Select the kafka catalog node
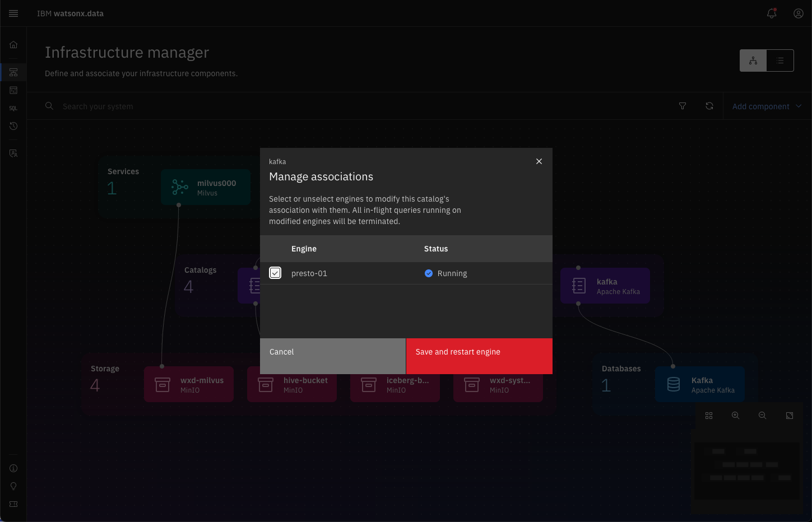The width and height of the screenshot is (812, 522). [605, 286]
